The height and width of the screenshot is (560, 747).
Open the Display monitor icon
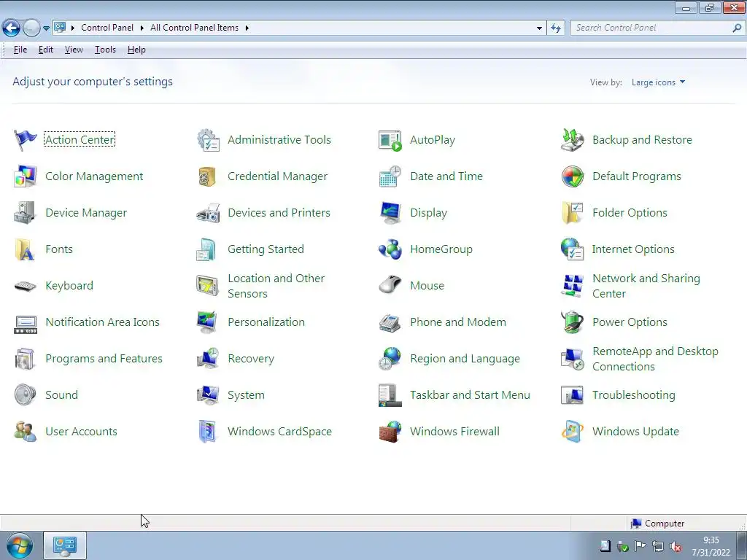point(390,213)
